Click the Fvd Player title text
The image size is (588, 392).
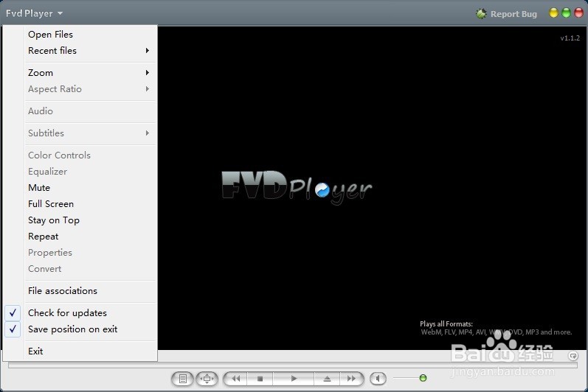pyautogui.click(x=30, y=13)
